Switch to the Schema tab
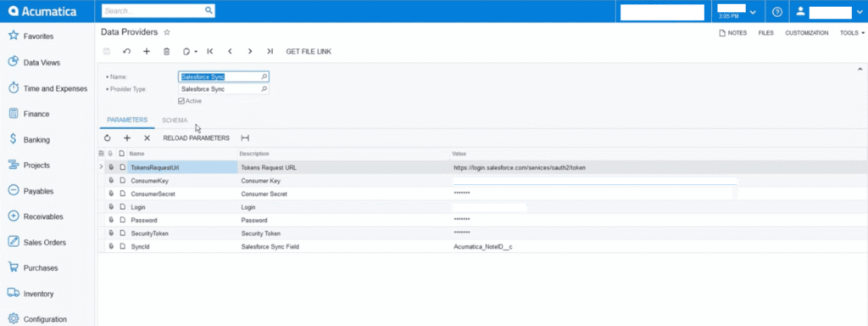Image resolution: width=868 pixels, height=326 pixels. (x=175, y=120)
